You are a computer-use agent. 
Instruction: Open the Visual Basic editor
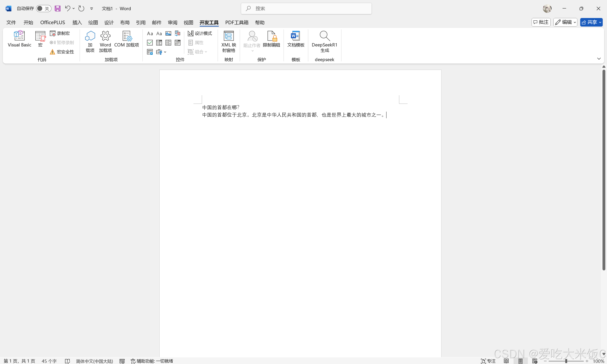(19, 39)
